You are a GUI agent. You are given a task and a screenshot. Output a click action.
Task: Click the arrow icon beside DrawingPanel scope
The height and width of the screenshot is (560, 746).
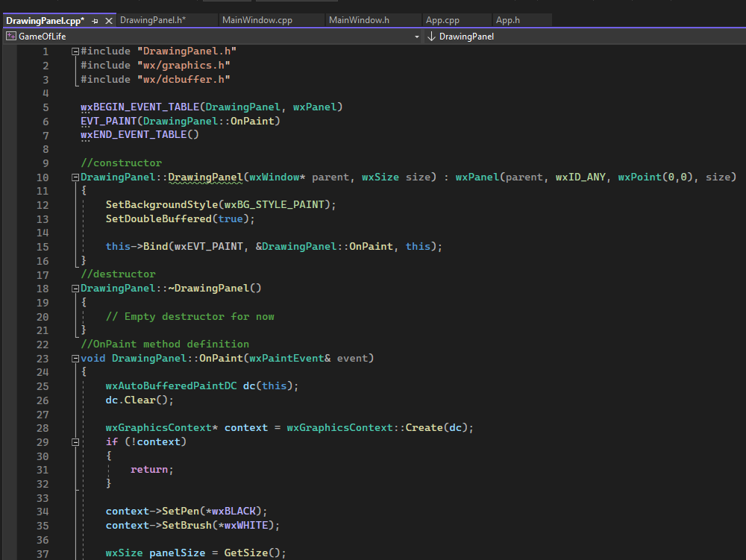click(x=431, y=36)
